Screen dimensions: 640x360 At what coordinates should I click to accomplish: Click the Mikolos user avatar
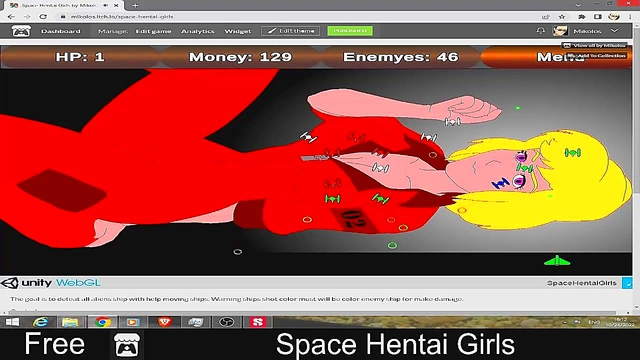[560, 31]
